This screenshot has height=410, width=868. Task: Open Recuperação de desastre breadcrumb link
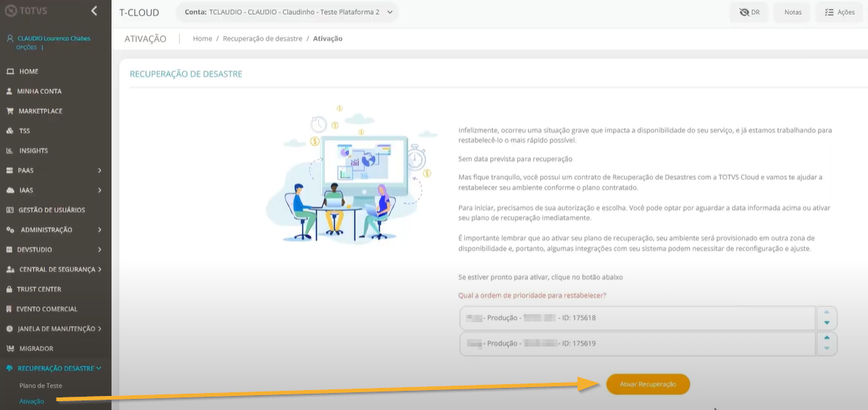[262, 39]
